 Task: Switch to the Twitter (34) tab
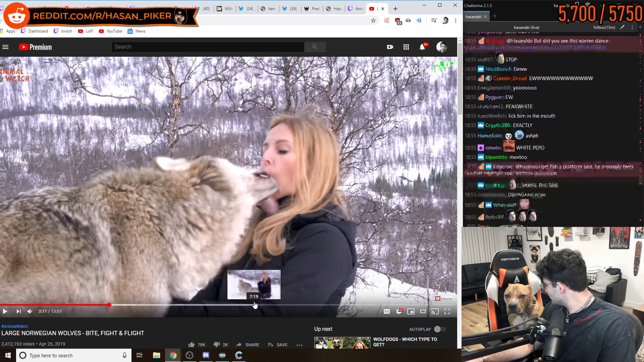(x=290, y=8)
